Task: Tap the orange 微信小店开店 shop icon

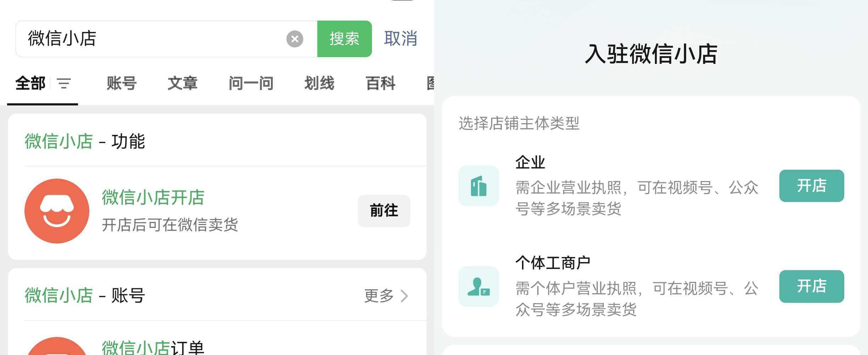Action: pos(57,211)
